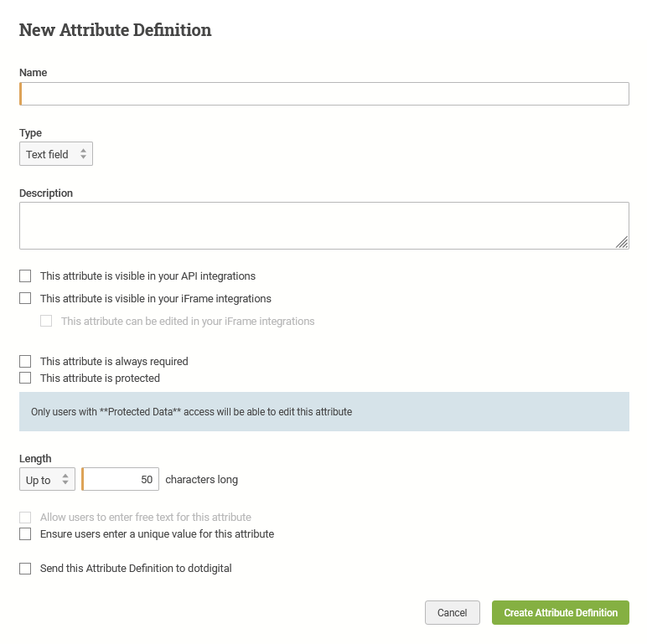Click Create Attribute Definition button
Image resolution: width=647 pixels, height=644 pixels.
tap(561, 613)
